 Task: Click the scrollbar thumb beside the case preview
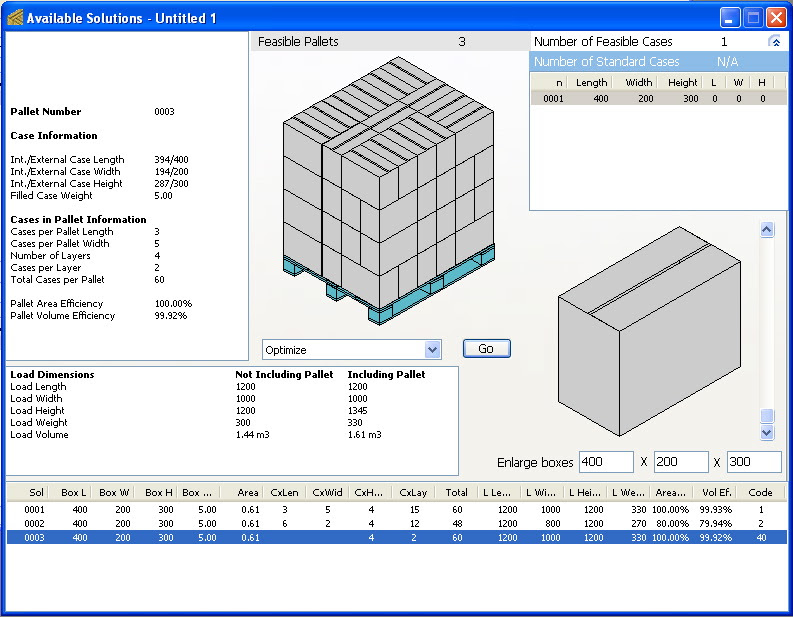[767, 416]
